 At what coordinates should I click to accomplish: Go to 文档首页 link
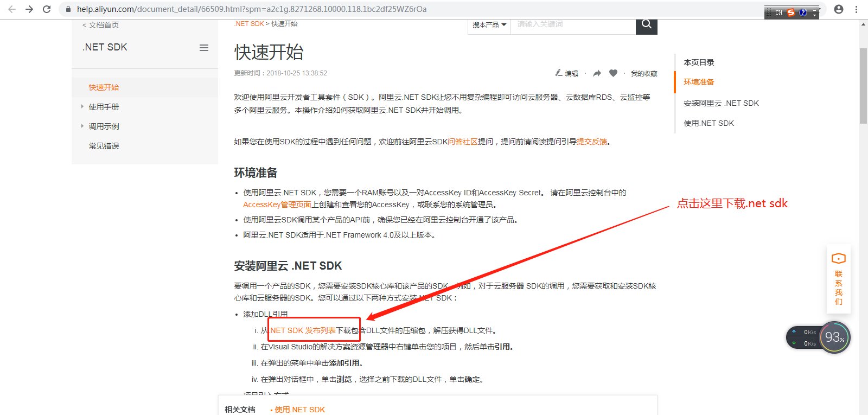[101, 25]
